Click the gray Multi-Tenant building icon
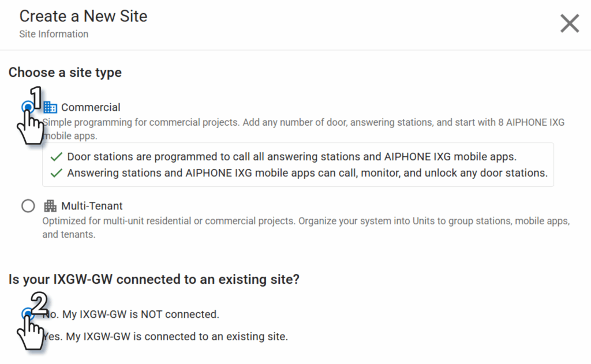 (51, 206)
